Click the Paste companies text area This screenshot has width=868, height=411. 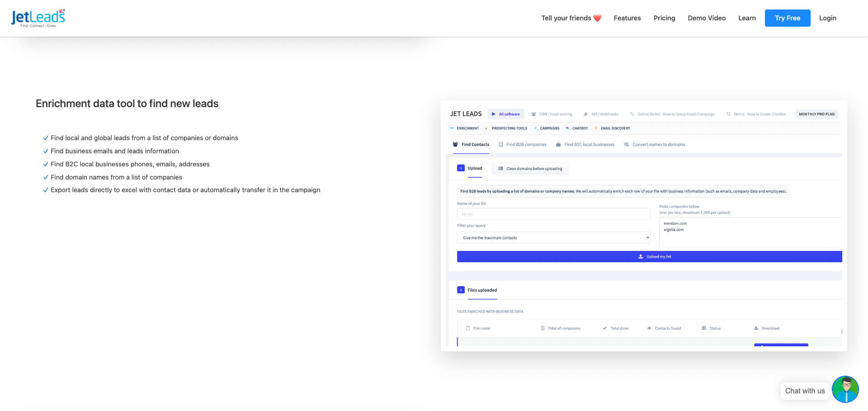click(x=750, y=233)
